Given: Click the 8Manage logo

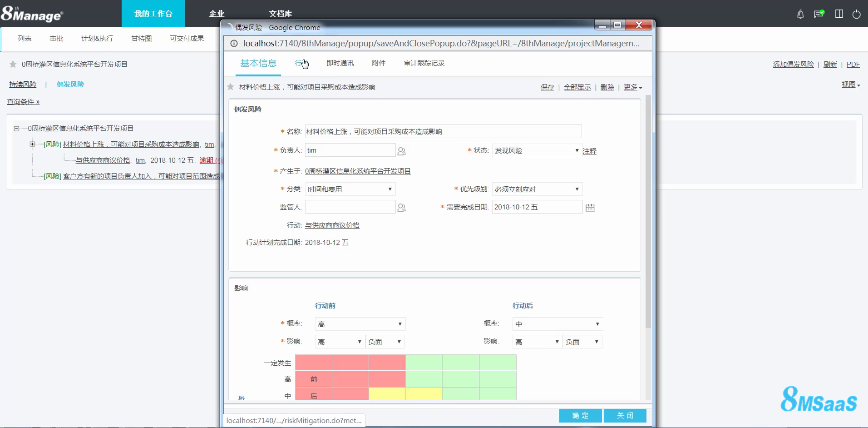Looking at the screenshot, I should click(x=32, y=14).
